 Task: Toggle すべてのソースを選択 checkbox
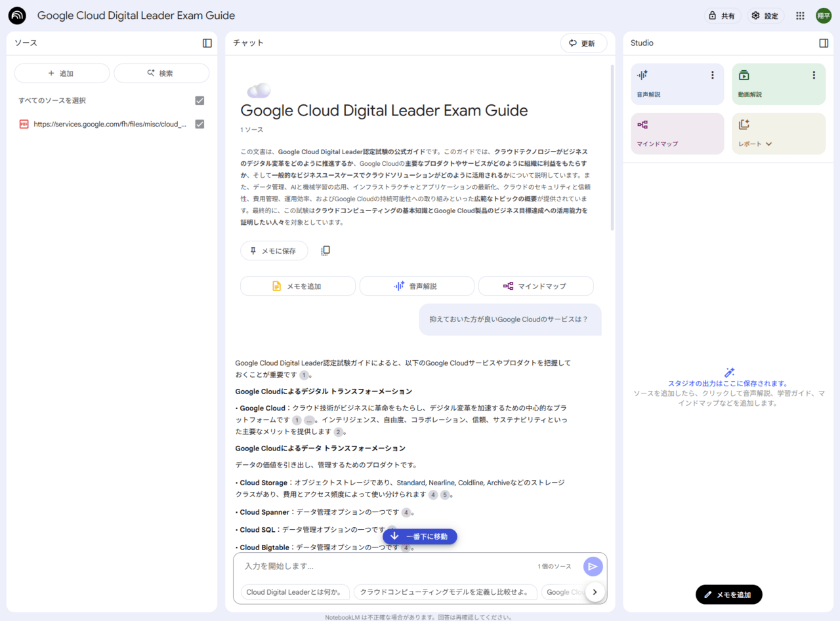click(x=200, y=100)
